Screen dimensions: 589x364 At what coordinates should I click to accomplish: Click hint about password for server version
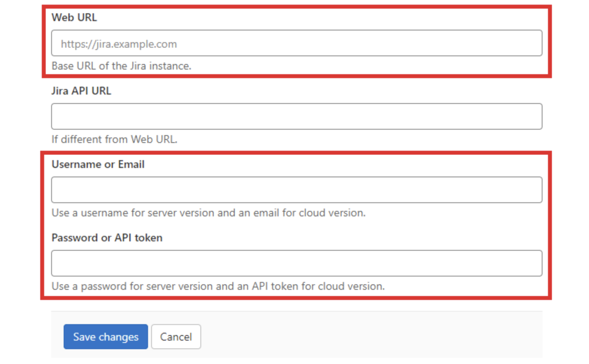218,286
